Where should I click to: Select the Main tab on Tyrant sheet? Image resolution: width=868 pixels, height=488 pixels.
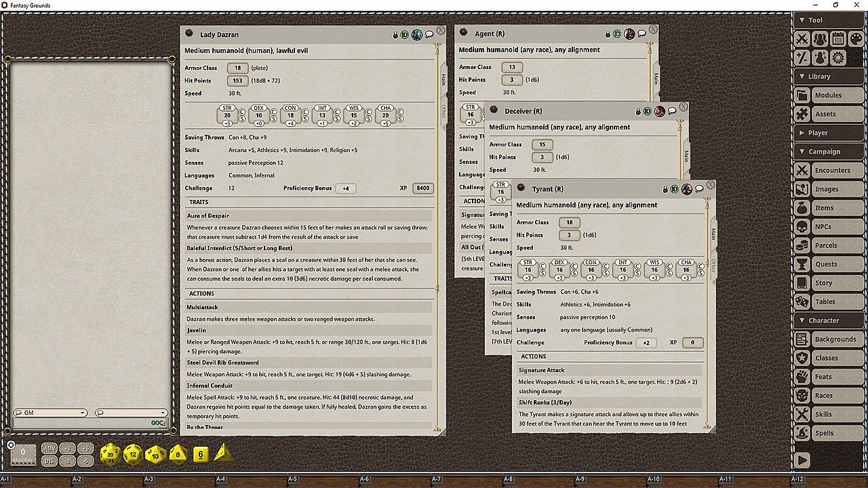tap(713, 234)
